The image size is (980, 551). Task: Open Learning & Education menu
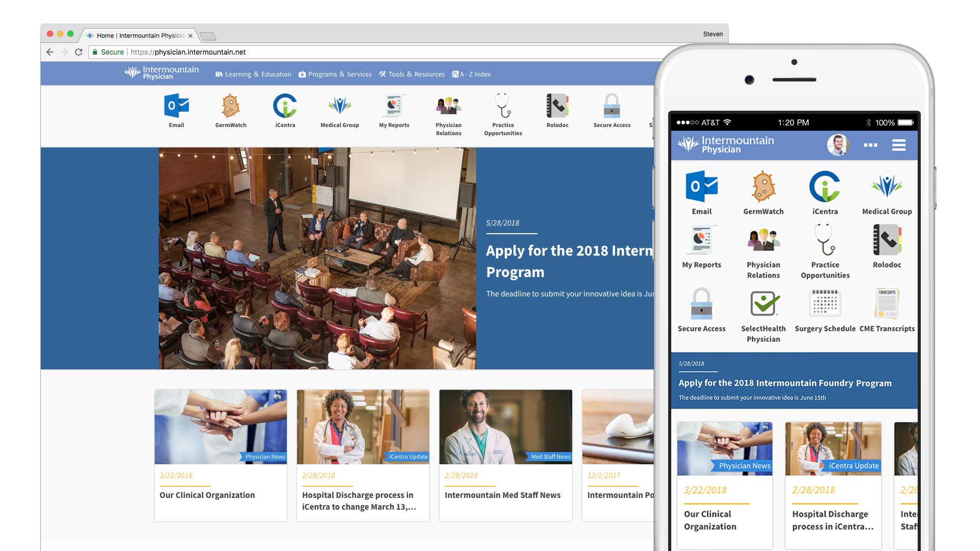[x=253, y=74]
